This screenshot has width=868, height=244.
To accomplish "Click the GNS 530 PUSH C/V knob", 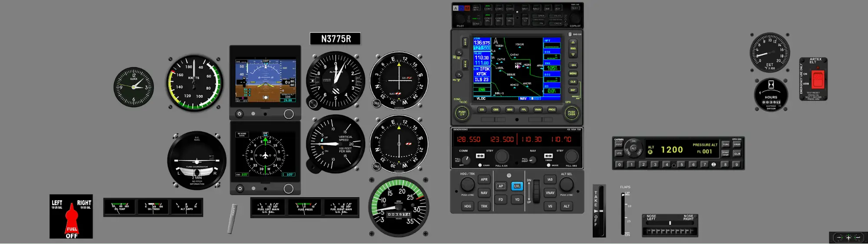I will tap(462, 113).
